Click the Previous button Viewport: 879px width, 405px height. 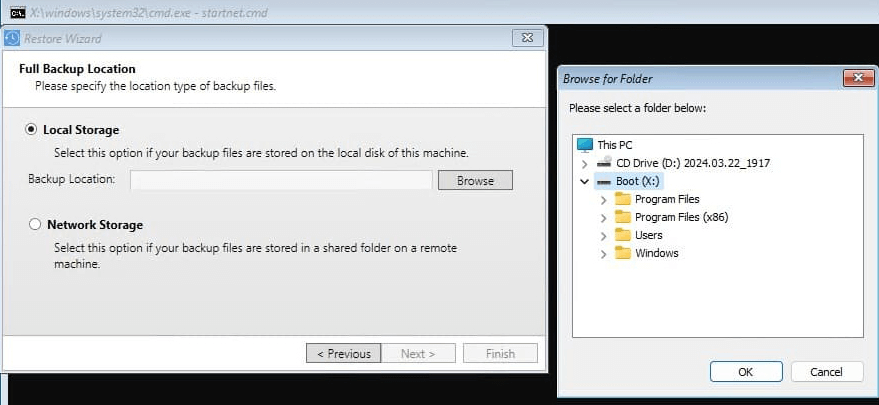[343, 353]
